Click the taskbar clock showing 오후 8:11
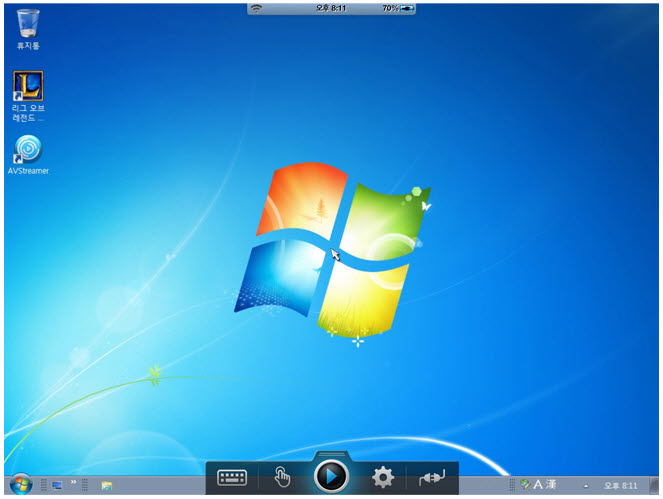The width and height of the screenshot is (663, 499). 620,486
